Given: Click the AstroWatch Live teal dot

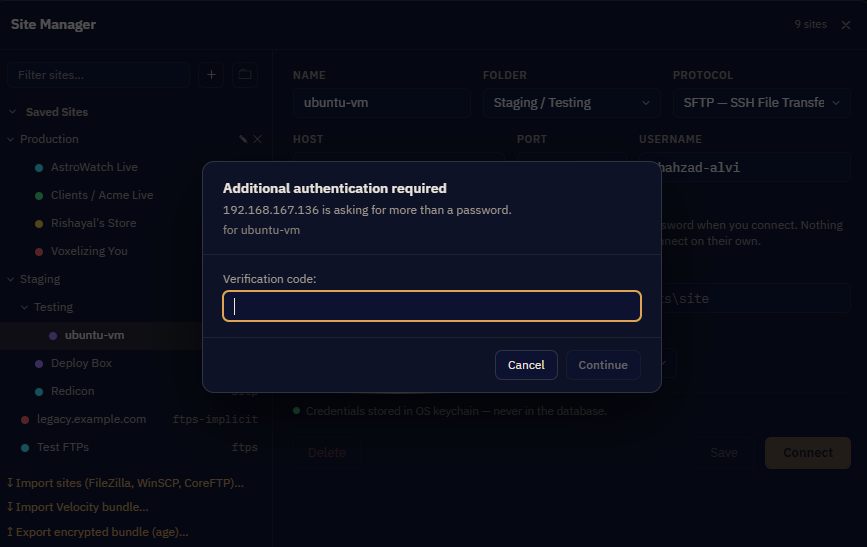Looking at the screenshot, I should (x=39, y=168).
